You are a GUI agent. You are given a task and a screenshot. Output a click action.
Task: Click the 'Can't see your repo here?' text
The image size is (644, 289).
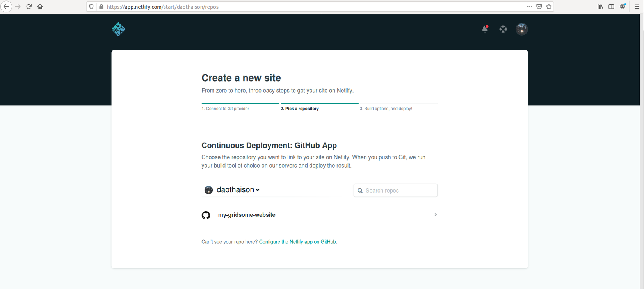(229, 242)
